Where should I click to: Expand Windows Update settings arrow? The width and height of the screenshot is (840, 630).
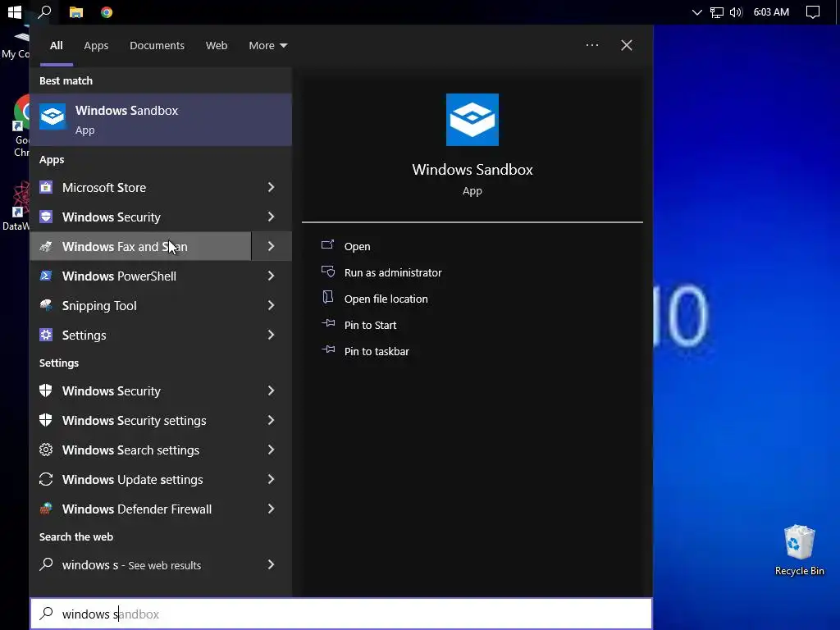(271, 479)
